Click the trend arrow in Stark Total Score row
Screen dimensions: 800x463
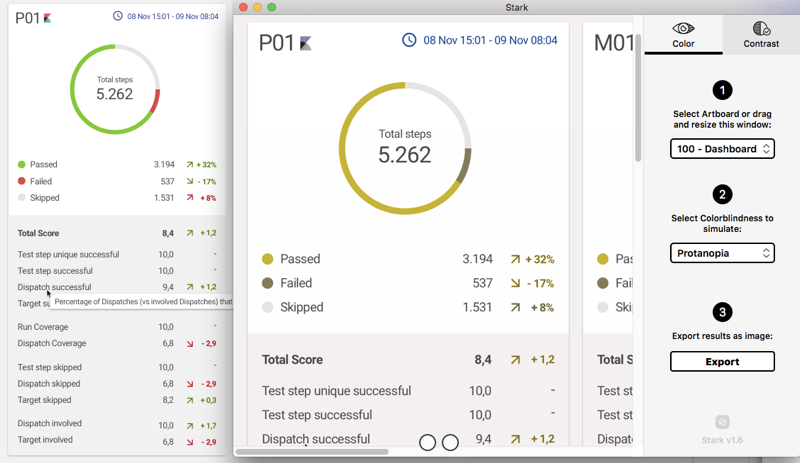[515, 360]
